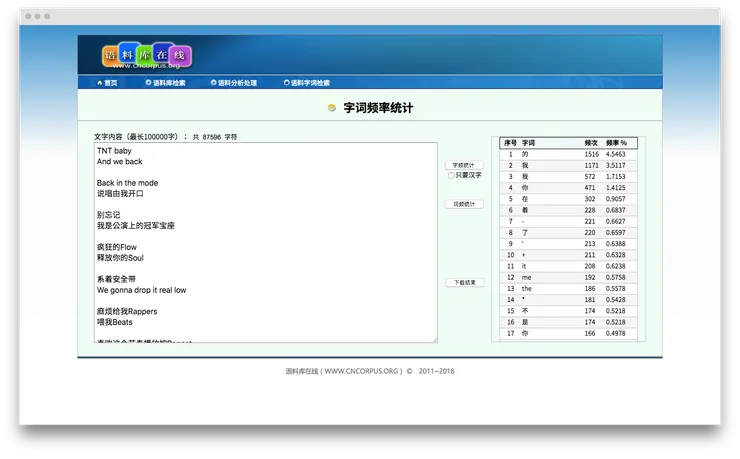Select the 0.6328 percentage cell
The width and height of the screenshot is (740, 459).
[x=615, y=255]
